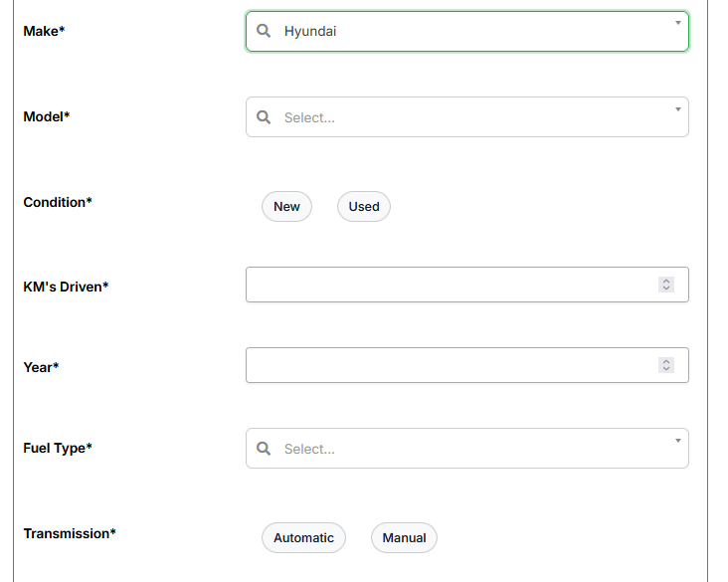Screen dimensions: 728x582
Task: Select New condition option
Action: (286, 207)
